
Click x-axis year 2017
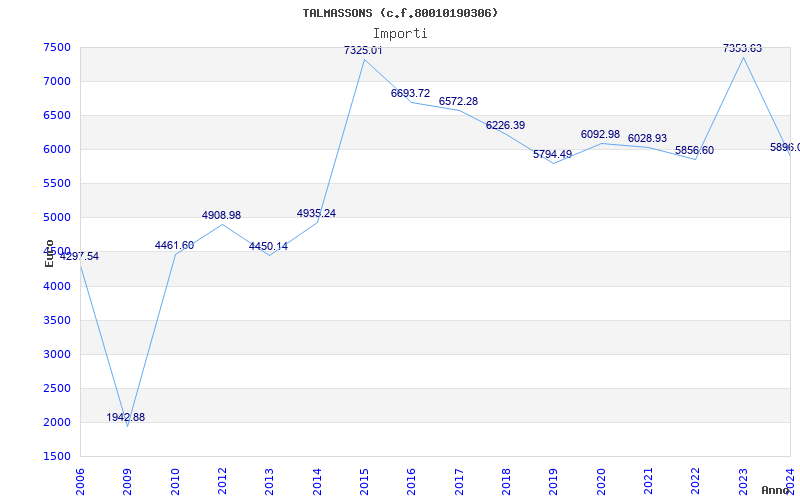(x=459, y=481)
